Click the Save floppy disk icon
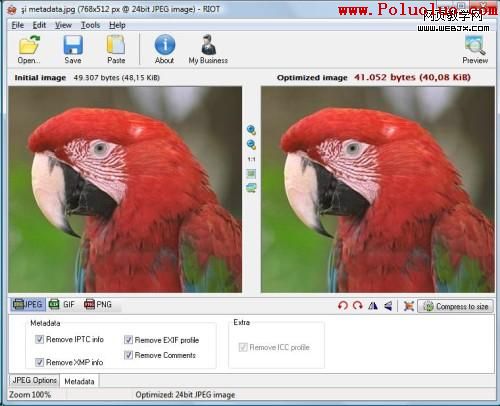The height and width of the screenshot is (406, 500). coord(73,45)
